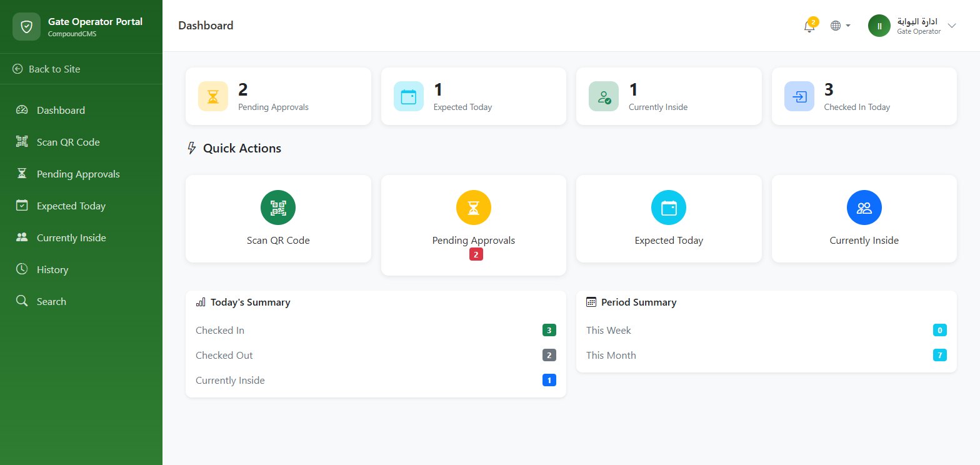Expand the user profile chevron menu
Image resolution: width=980 pixels, height=465 pixels.
click(952, 26)
